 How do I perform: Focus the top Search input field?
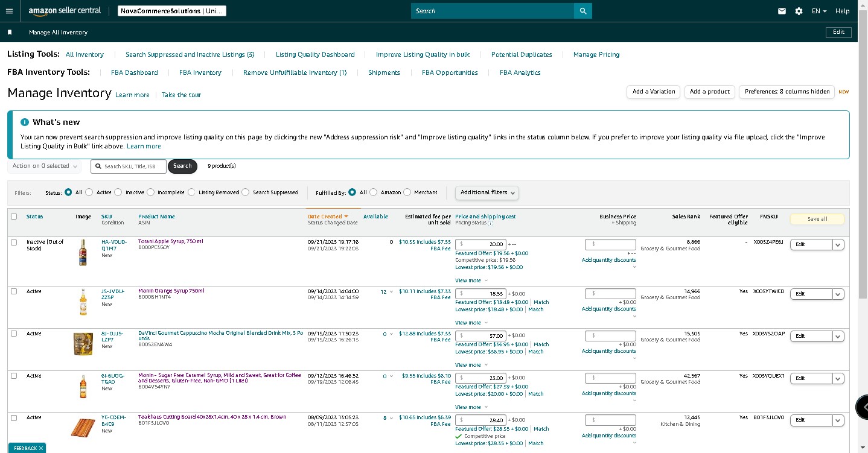[x=493, y=11]
